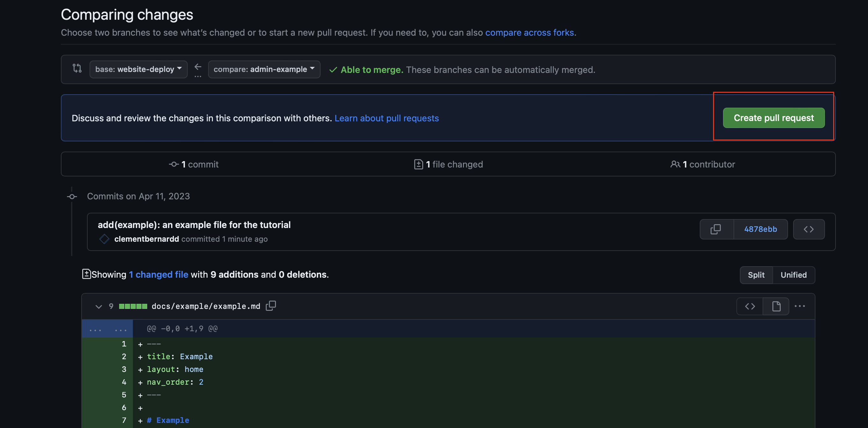Screen dimensions: 868x428
Task: Show rich diff for example.md
Action: pos(776,306)
